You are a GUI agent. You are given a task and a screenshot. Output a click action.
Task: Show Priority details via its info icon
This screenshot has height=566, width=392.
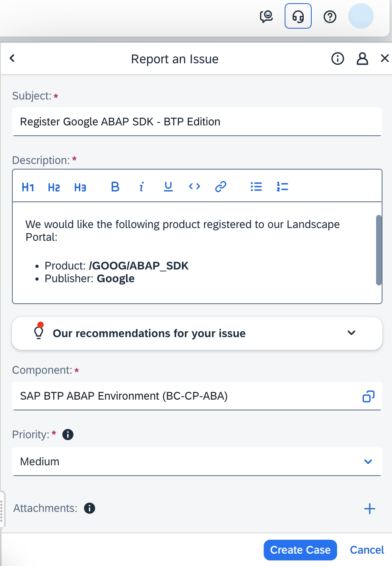[68, 435]
